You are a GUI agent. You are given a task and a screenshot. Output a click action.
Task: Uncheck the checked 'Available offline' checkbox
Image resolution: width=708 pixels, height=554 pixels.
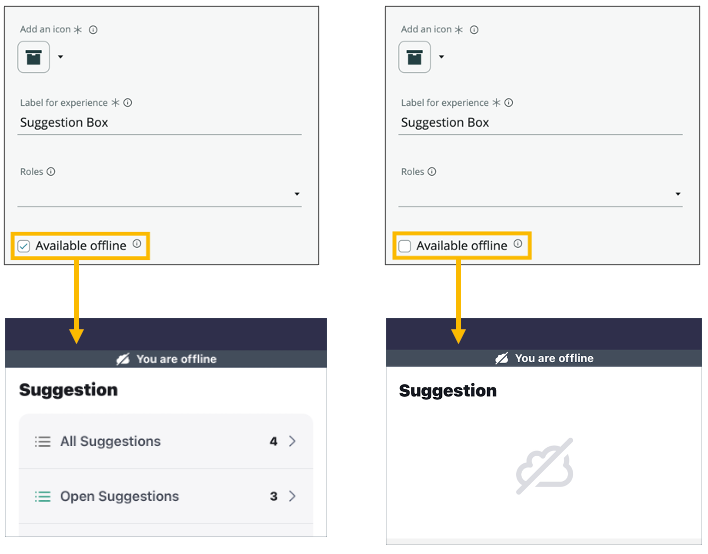coord(25,246)
